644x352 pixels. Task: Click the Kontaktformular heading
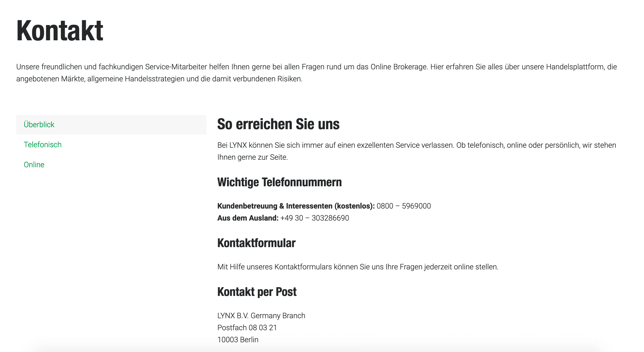(x=256, y=243)
